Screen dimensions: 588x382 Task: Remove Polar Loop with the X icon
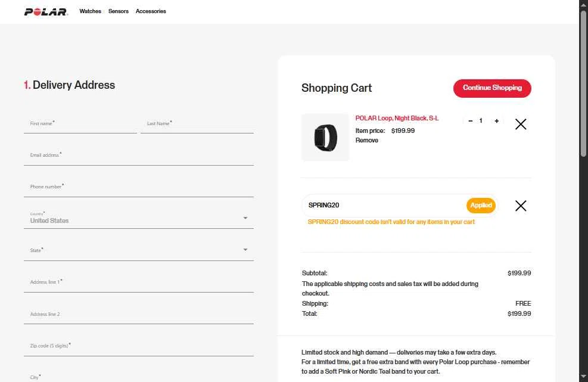click(x=521, y=124)
